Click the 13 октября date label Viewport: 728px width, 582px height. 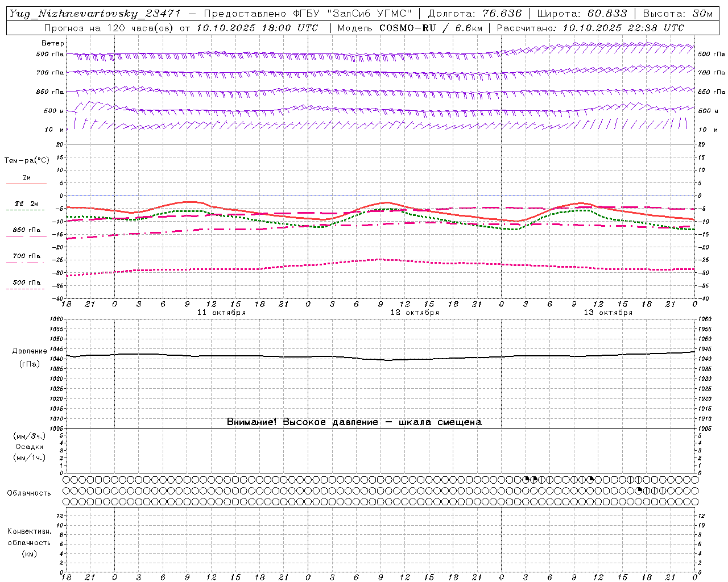[x=608, y=313]
